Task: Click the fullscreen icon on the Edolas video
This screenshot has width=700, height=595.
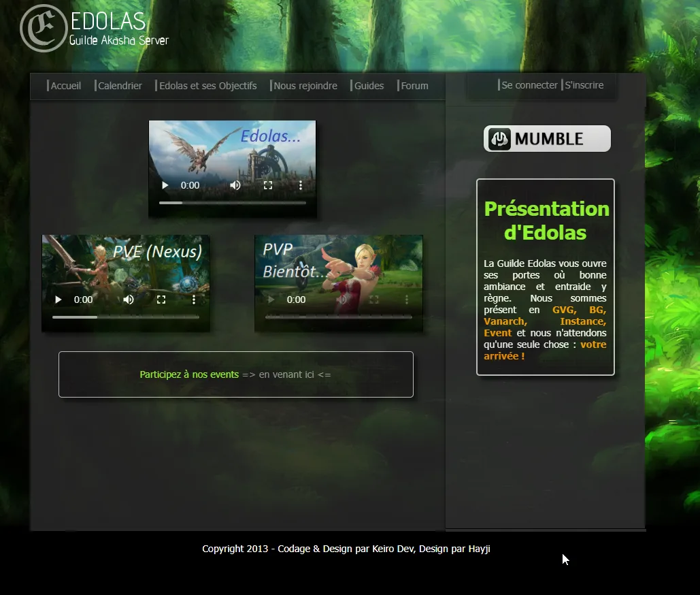Action: [x=268, y=184]
